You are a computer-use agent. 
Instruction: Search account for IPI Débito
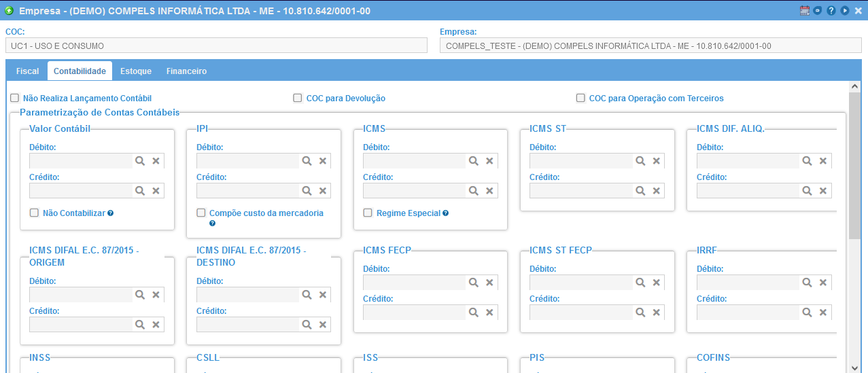(307, 161)
